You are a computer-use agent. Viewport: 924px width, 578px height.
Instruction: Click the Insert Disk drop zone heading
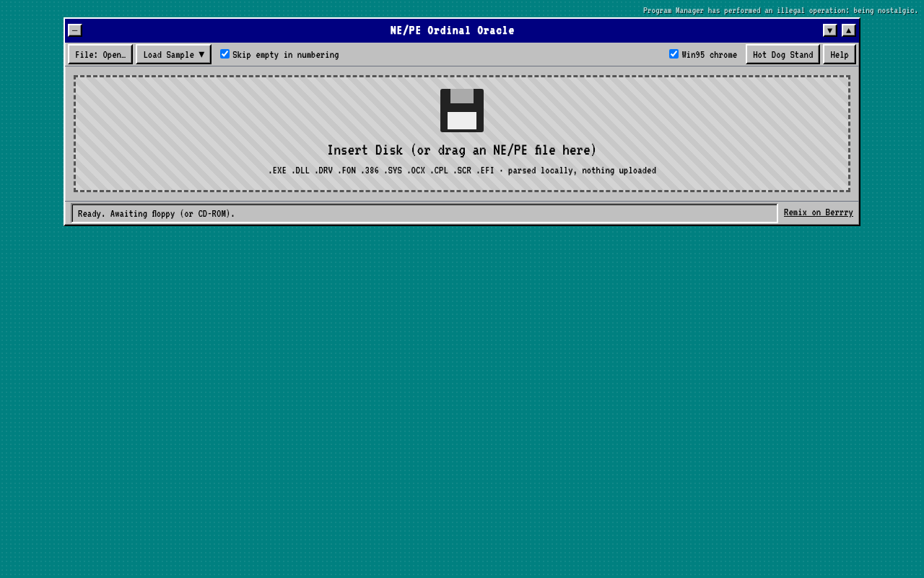point(462,150)
